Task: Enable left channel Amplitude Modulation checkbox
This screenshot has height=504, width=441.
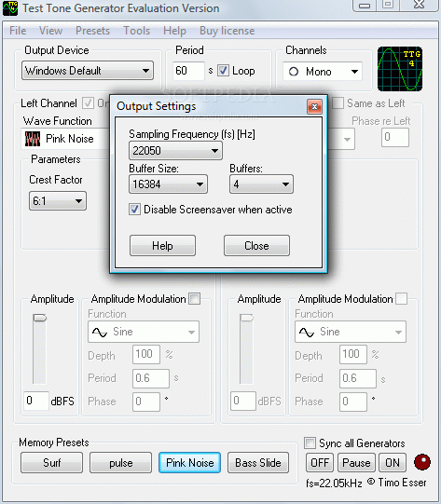Action: [x=194, y=298]
